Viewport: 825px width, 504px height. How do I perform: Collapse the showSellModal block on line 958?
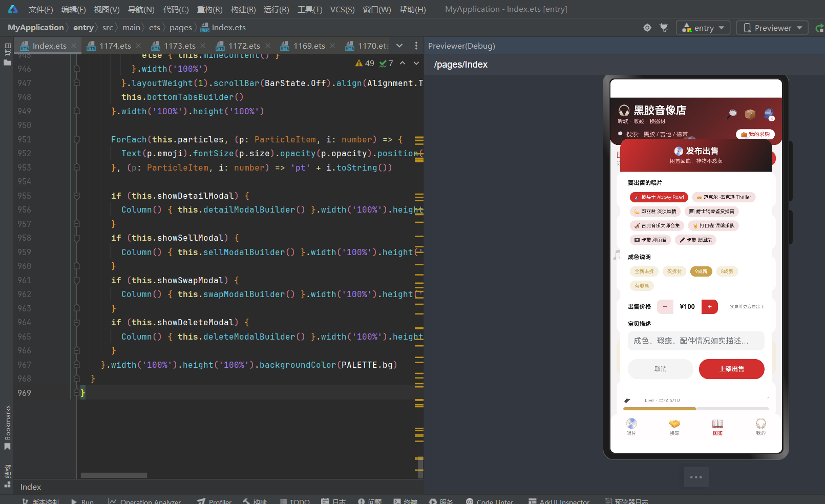[76, 238]
